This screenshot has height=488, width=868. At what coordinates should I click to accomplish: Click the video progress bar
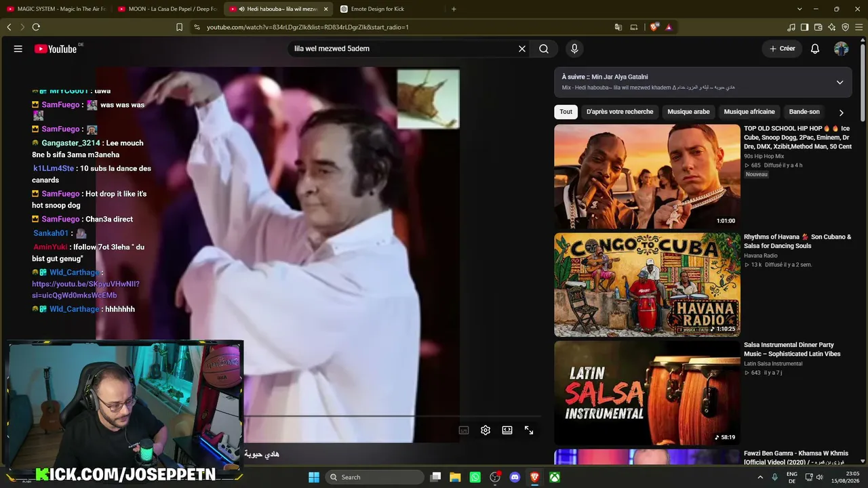tap(392, 416)
